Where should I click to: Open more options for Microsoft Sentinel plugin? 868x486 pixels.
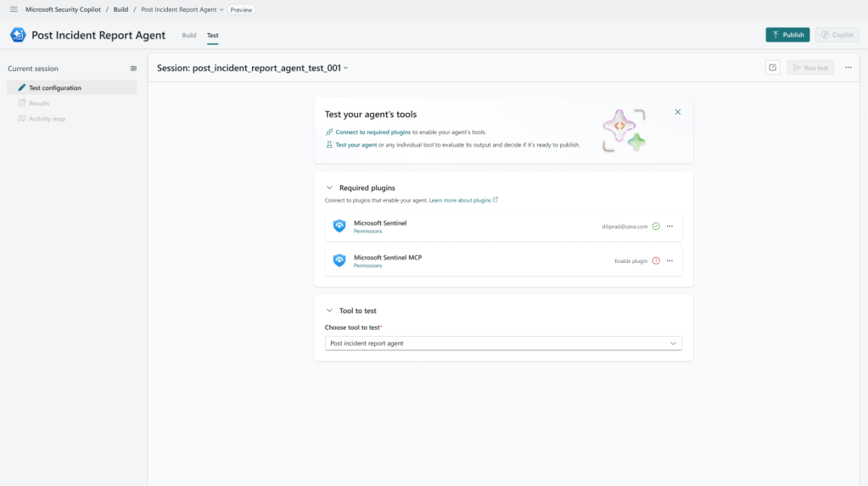pos(669,226)
